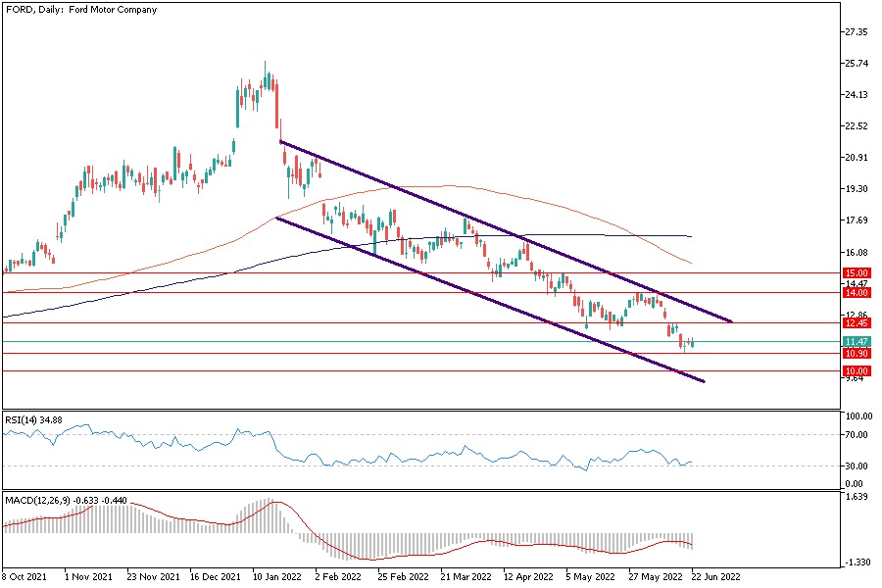Click the 8 Oct 2021 date label
The image size is (882, 588).
[x=24, y=579]
